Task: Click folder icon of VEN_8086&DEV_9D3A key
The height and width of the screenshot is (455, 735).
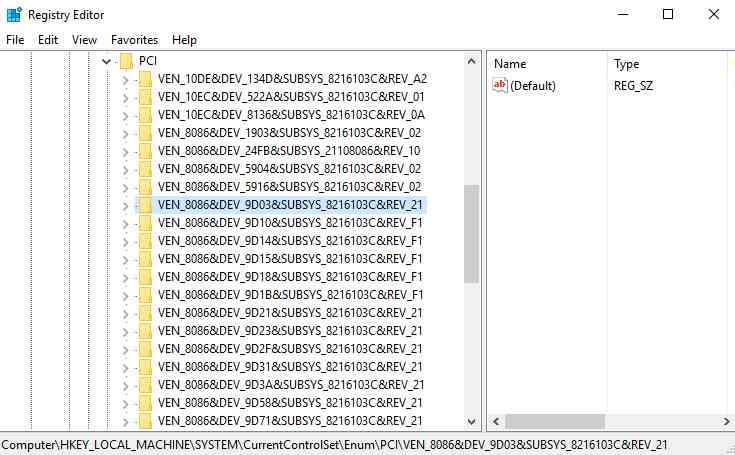Action: tap(145, 385)
